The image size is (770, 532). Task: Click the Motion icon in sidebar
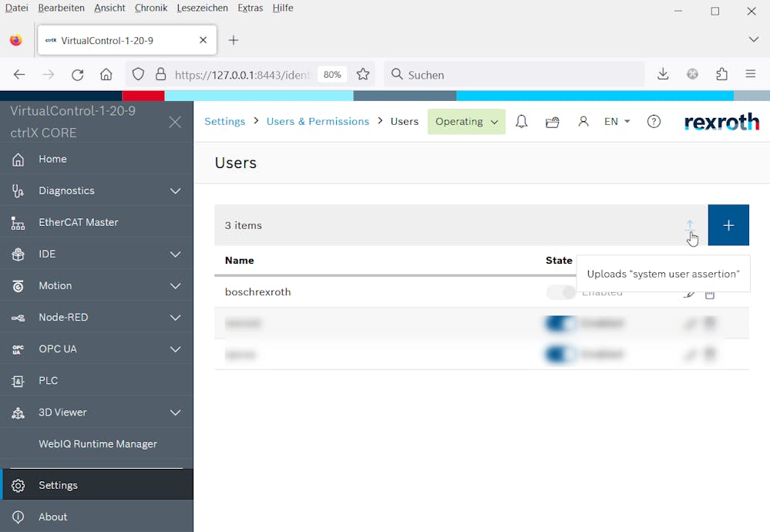[18, 286]
